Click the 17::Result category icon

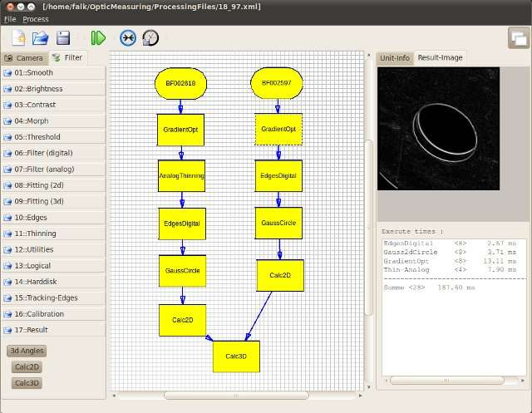[7, 330]
